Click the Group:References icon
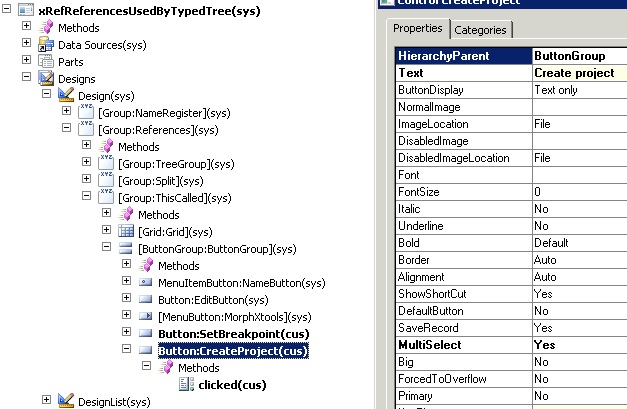 tap(86, 129)
